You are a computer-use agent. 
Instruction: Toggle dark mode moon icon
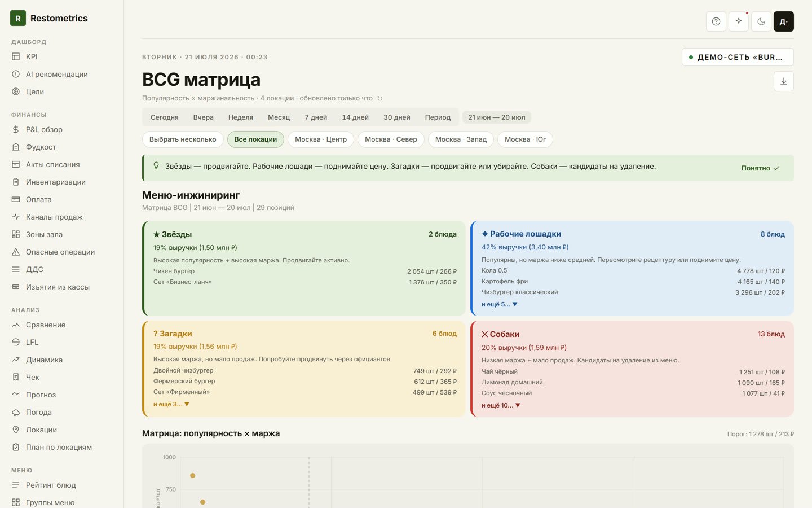coord(761,21)
